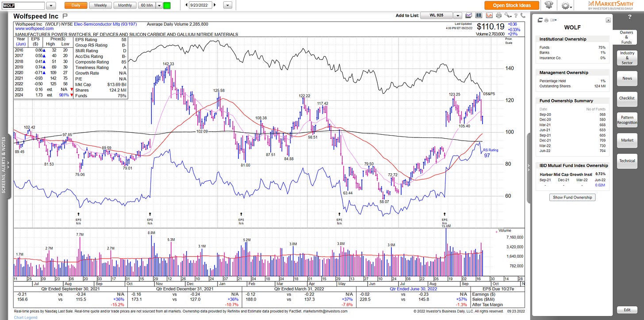The image size is (644, 320).
Task: Open the Pattern Recognition tab
Action: tap(627, 120)
